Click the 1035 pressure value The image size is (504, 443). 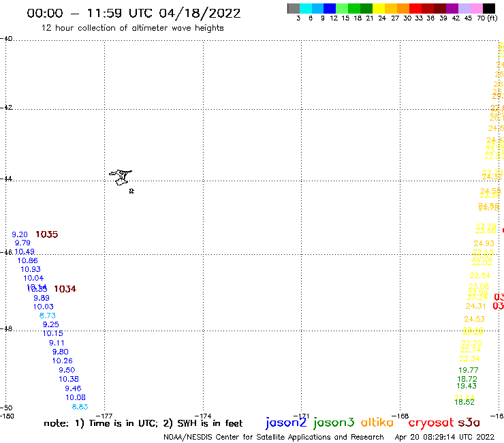(x=46, y=234)
